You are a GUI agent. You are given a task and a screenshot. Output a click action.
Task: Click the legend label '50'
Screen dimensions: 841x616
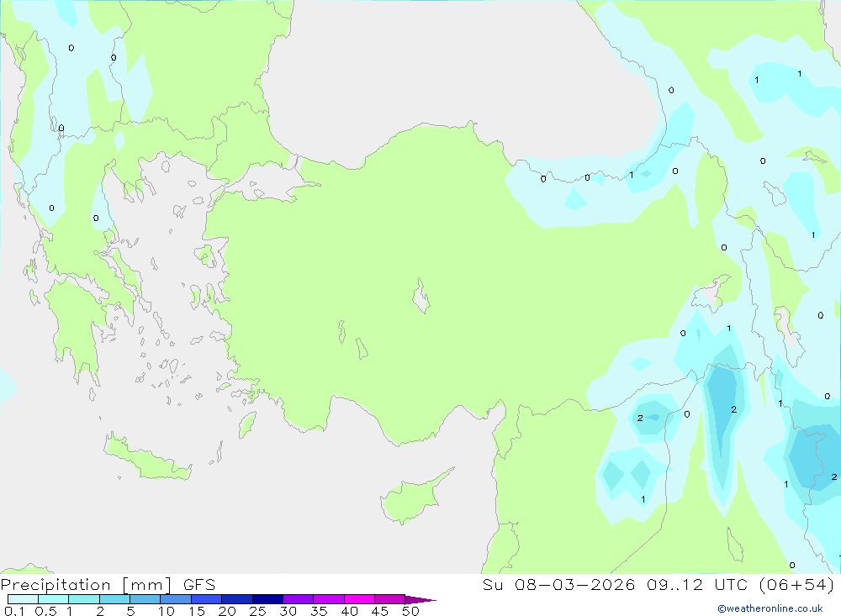411,611
